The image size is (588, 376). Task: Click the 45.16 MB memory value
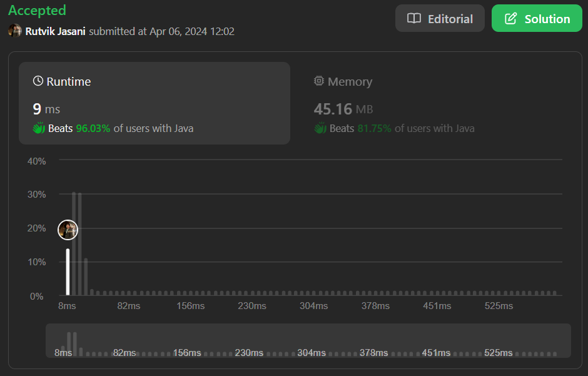[x=343, y=109]
